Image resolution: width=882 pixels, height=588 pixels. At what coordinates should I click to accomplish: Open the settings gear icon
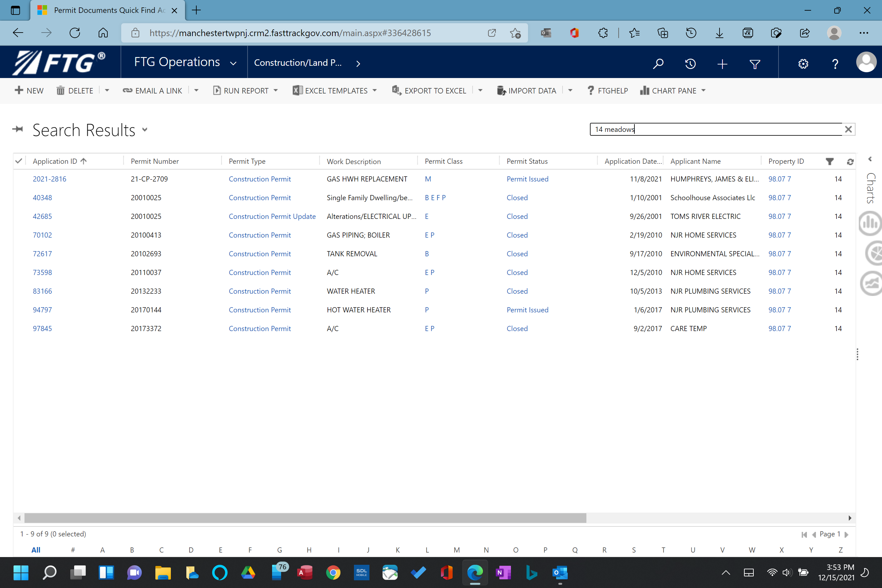pos(803,64)
